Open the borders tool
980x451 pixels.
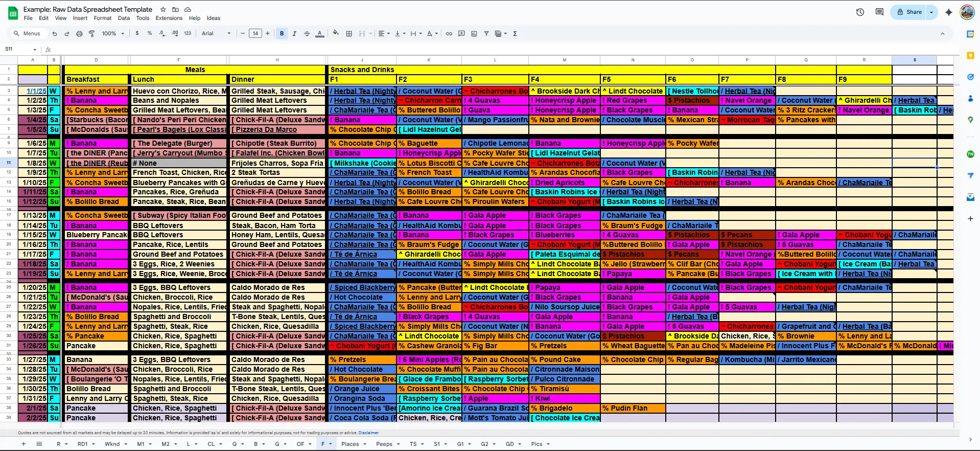349,34
